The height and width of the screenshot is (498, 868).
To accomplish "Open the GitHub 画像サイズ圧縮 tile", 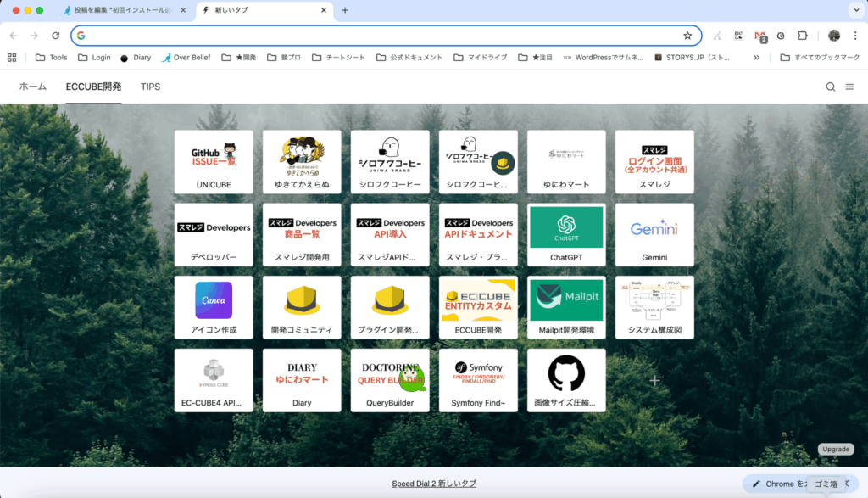I will tap(566, 380).
